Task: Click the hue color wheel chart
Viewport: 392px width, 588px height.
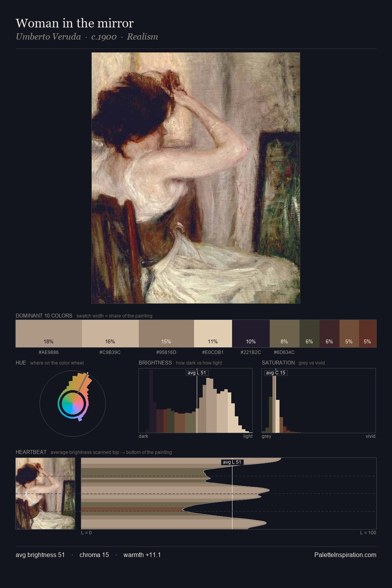Action: point(73,403)
